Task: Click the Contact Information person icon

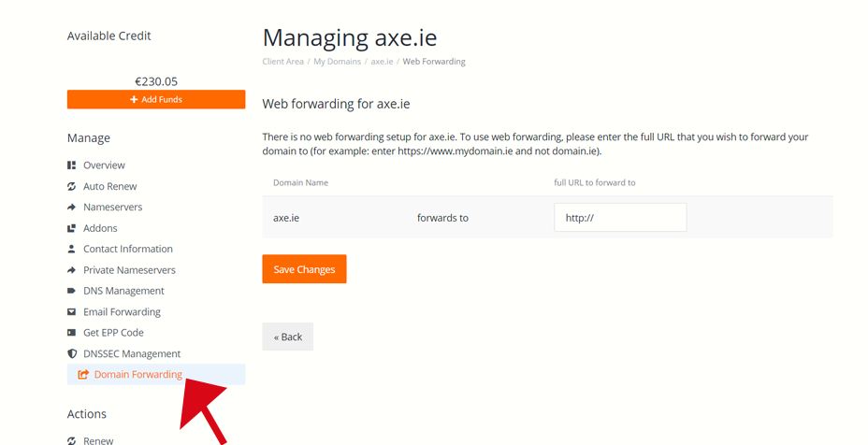Action: pos(71,249)
